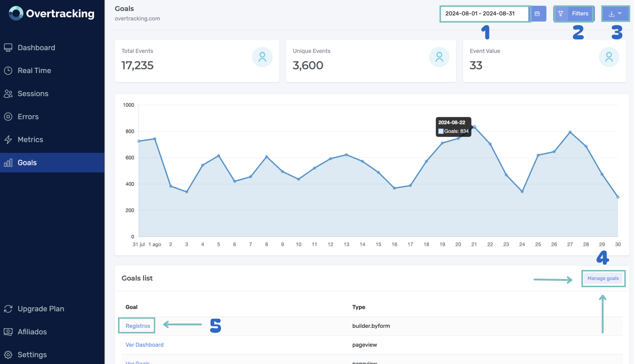Click the Dashboard monitor icon in sidebar
The width and height of the screenshot is (635, 364).
click(8, 48)
